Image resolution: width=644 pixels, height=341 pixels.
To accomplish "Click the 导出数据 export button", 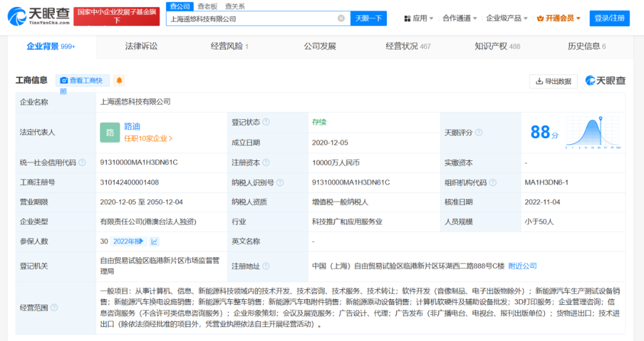I will coord(553,81).
